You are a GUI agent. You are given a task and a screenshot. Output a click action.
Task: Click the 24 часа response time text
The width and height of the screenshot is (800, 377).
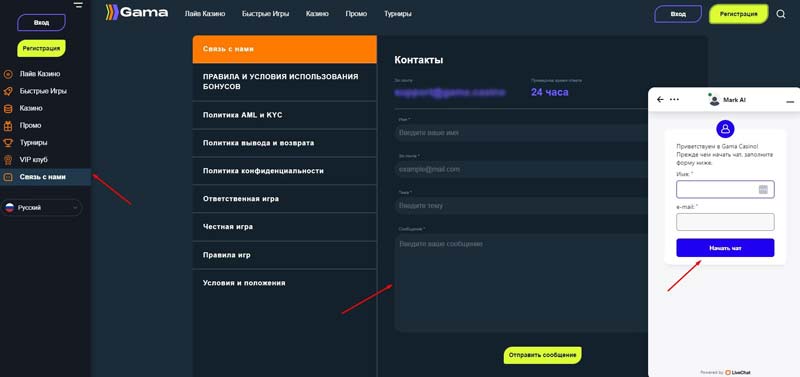pos(549,92)
